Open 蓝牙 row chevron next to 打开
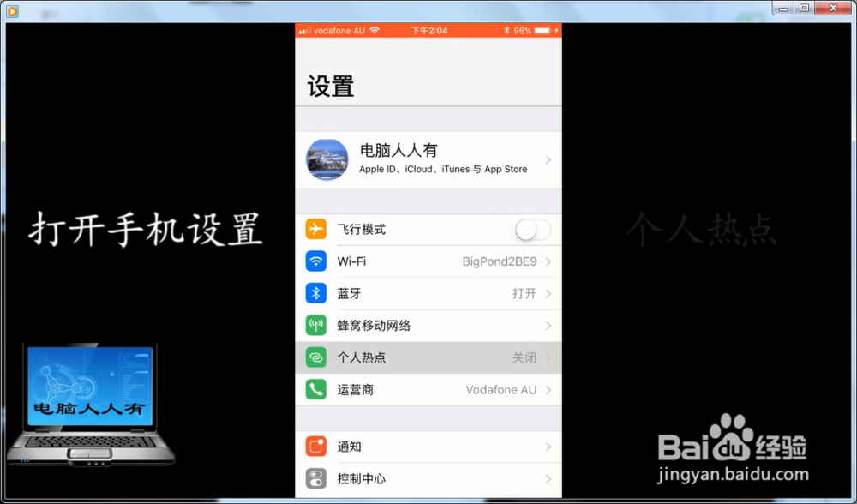This screenshot has height=504, width=857. (x=548, y=293)
